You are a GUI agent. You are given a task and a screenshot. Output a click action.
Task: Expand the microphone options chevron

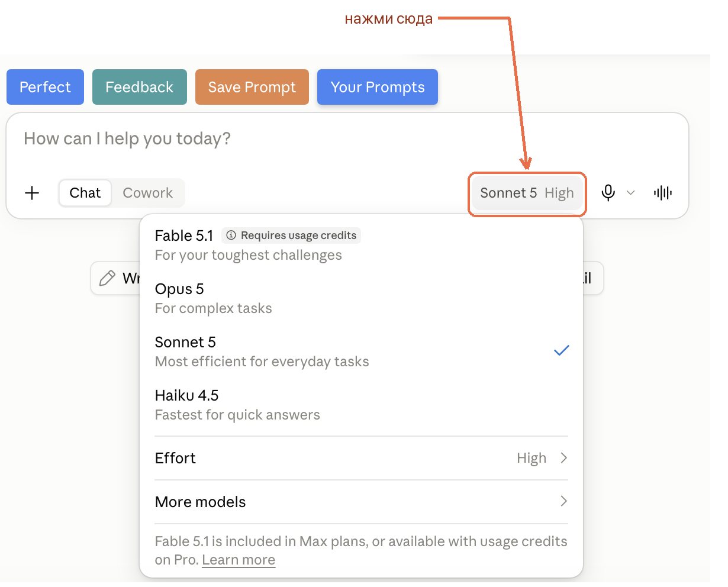click(631, 193)
